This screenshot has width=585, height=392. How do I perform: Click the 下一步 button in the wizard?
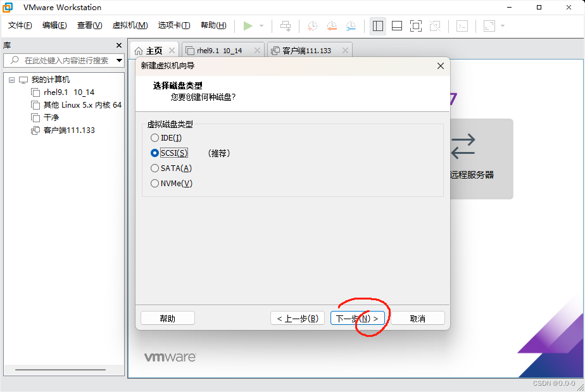(358, 317)
